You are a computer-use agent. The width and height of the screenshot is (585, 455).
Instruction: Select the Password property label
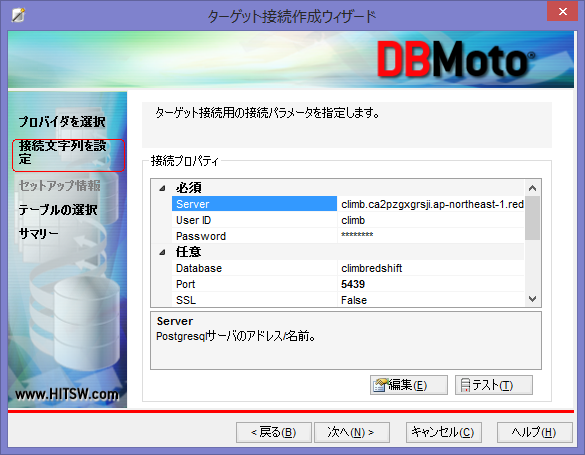point(201,236)
